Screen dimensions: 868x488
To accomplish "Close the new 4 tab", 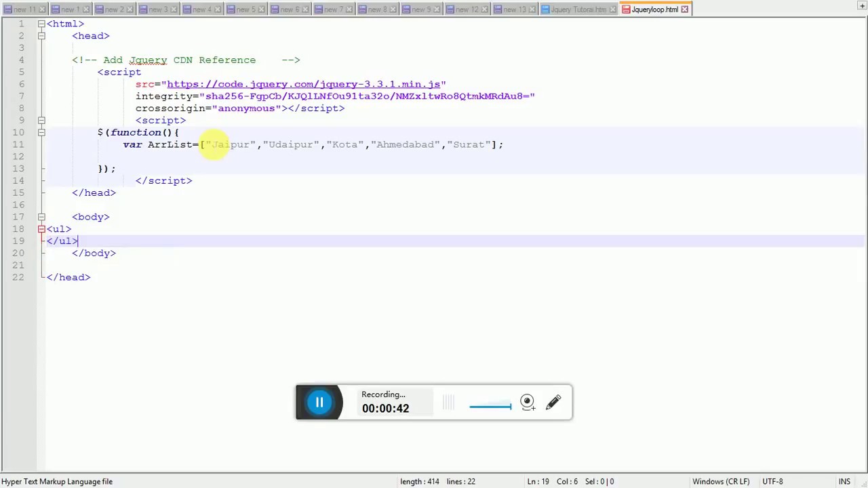I will tap(218, 9).
